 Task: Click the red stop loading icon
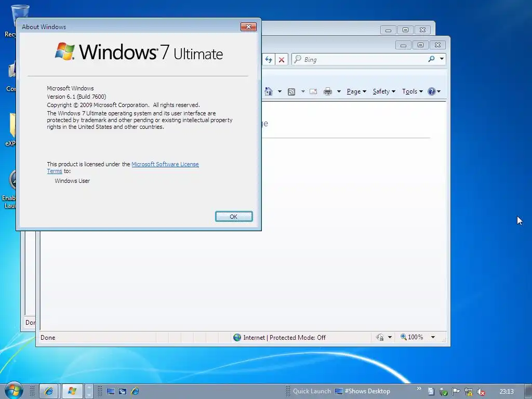(x=282, y=60)
